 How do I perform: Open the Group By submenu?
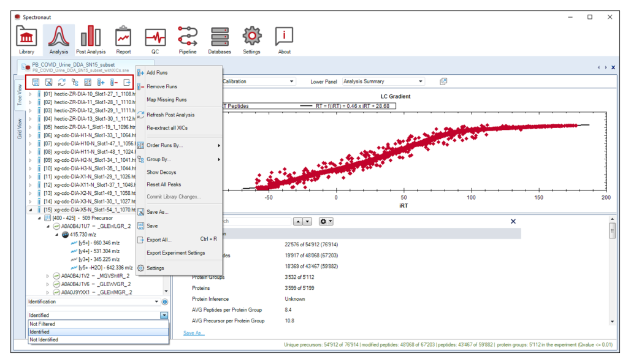coord(179,159)
